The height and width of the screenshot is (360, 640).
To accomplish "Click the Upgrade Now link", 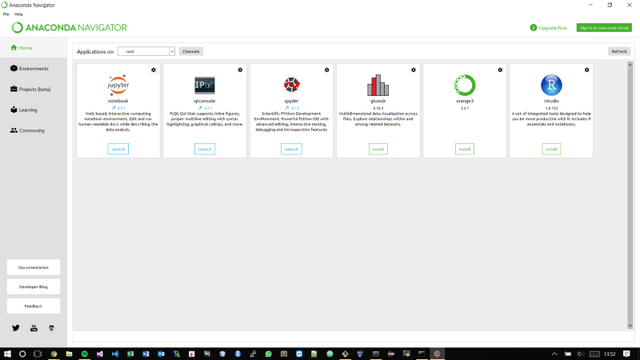I will (x=553, y=28).
